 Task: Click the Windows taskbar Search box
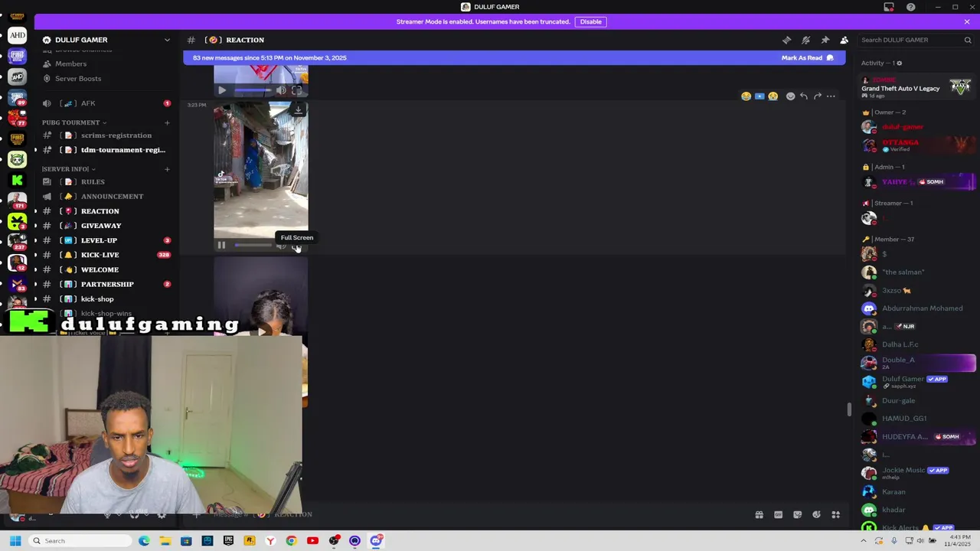pos(81,541)
